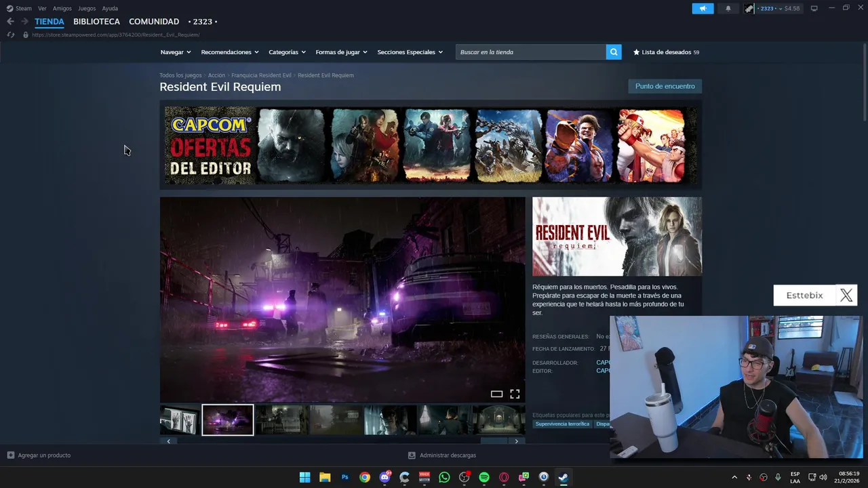
Task: Expand the Categorías dropdown
Action: (x=287, y=52)
